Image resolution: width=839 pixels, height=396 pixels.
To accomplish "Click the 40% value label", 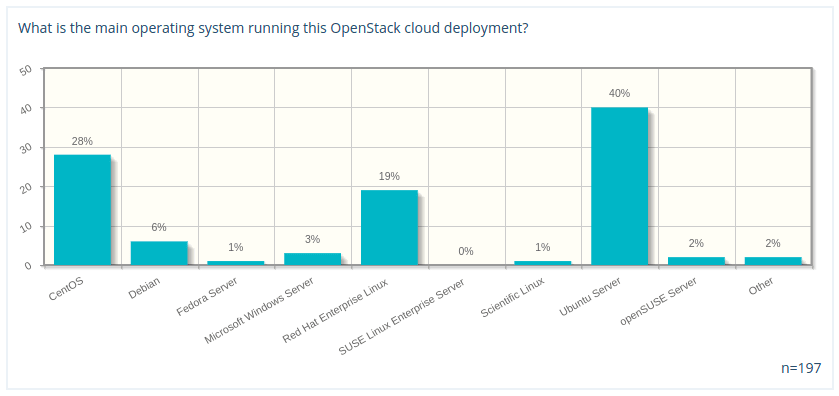I will [x=619, y=93].
